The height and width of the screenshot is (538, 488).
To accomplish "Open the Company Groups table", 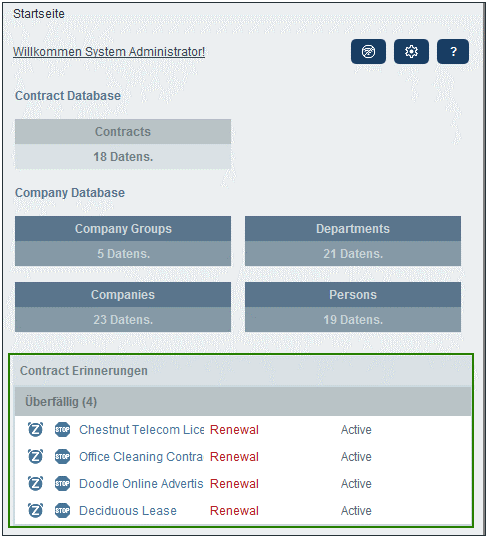I will (x=123, y=241).
